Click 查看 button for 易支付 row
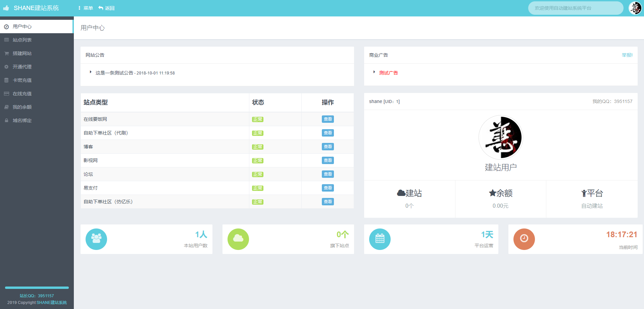The image size is (644, 309). (x=328, y=188)
